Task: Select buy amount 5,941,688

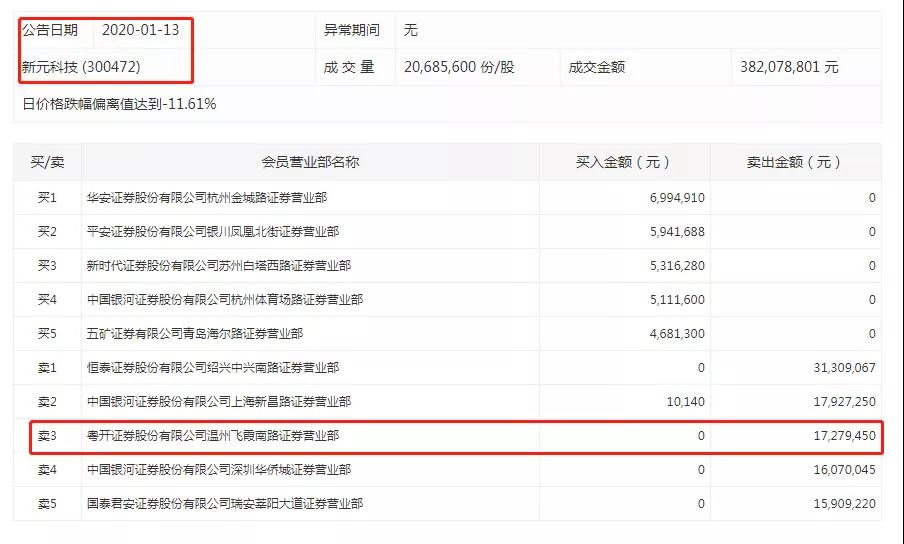Action: coord(677,232)
